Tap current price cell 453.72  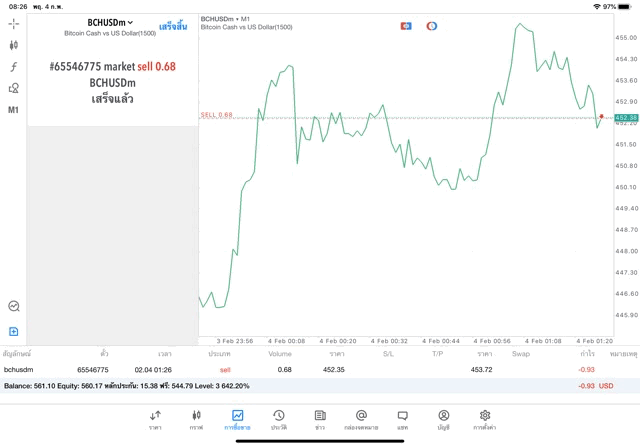481,369
